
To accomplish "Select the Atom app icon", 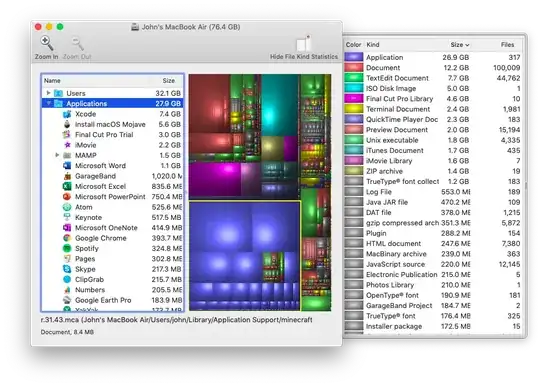I will 67,207.
